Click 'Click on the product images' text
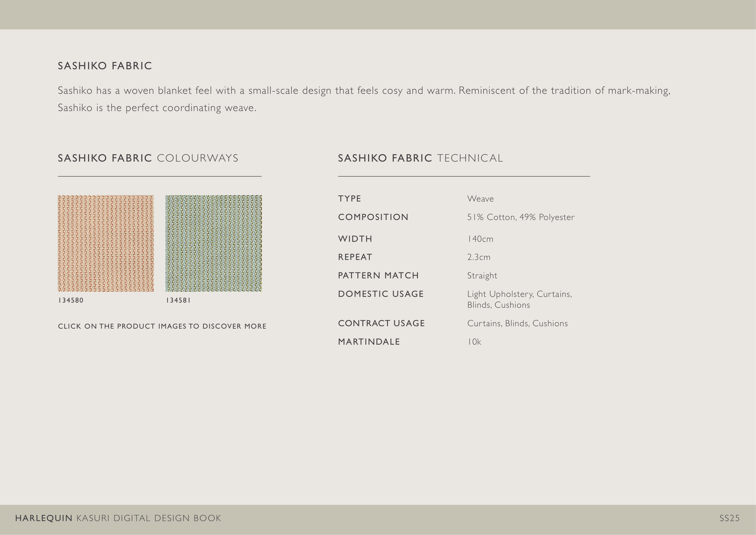 (162, 326)
